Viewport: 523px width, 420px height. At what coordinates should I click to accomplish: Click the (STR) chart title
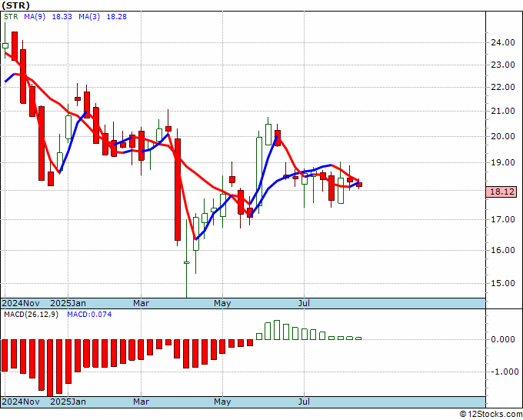click(x=15, y=5)
